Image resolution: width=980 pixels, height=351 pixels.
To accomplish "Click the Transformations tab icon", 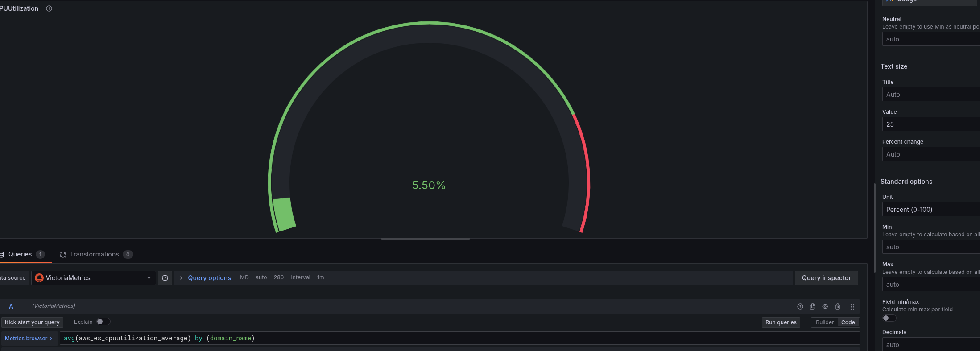I will pyautogui.click(x=63, y=255).
